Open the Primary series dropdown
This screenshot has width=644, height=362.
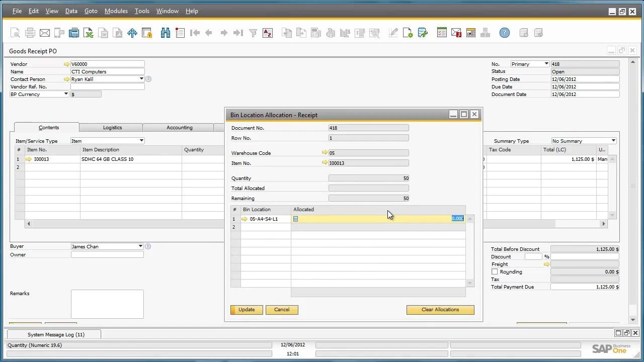pos(546,64)
